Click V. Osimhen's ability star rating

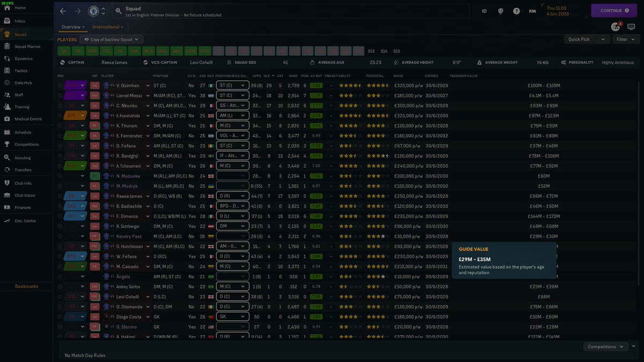pos(349,85)
